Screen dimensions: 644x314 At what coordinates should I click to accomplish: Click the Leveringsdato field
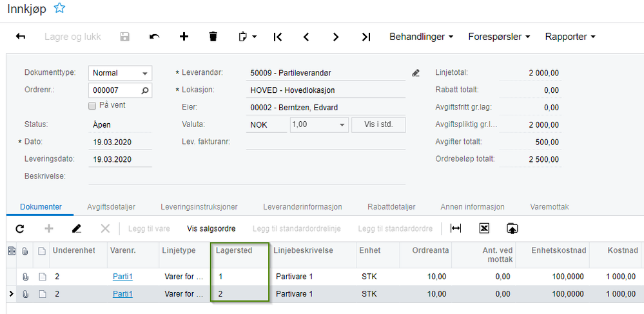tap(120, 159)
